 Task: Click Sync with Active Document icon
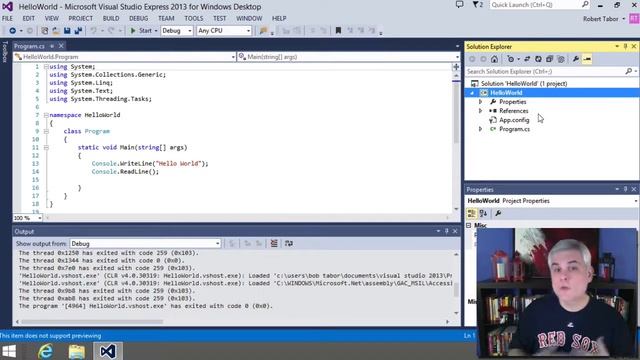click(x=527, y=59)
